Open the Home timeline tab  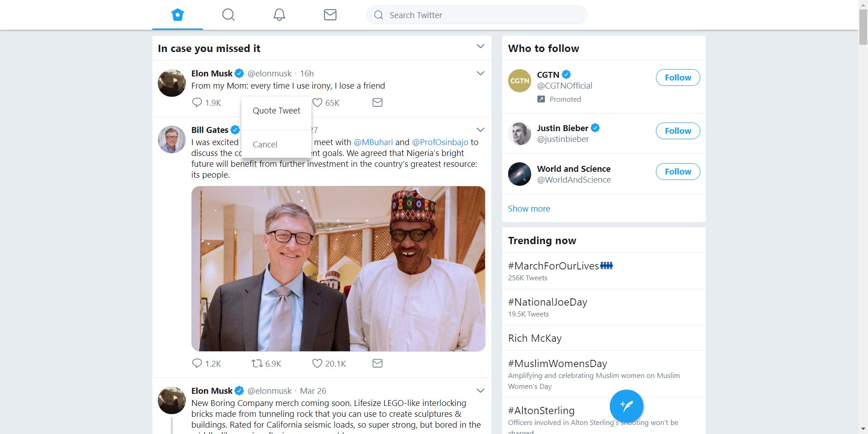click(x=178, y=15)
